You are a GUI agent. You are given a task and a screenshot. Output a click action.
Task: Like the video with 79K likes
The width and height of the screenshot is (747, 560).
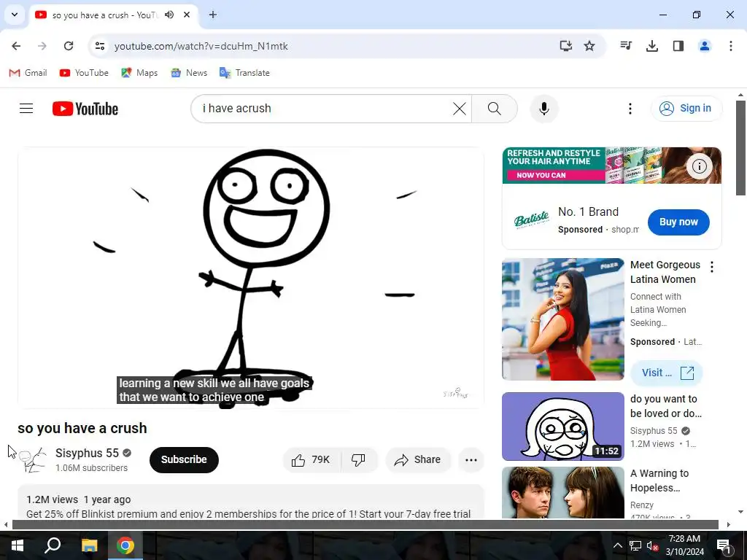(311, 459)
